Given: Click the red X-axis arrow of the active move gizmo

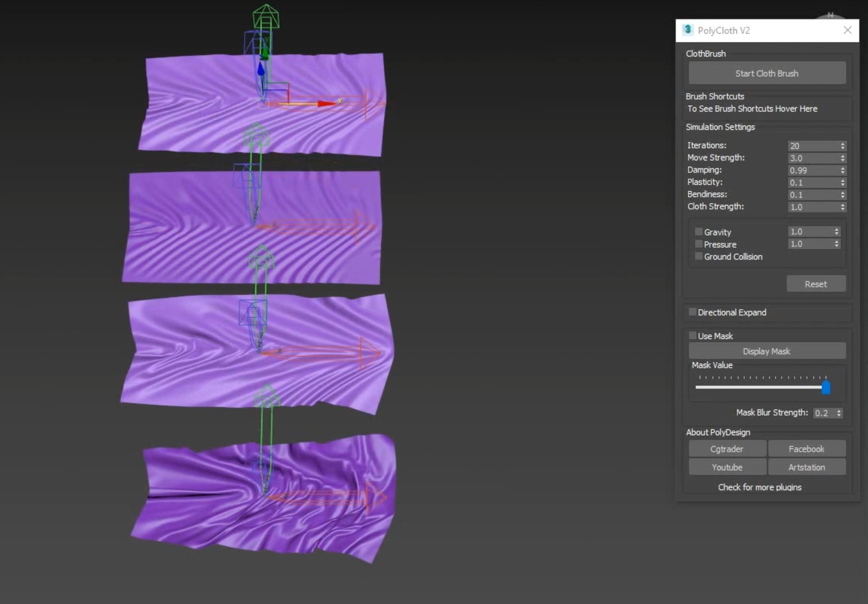Looking at the screenshot, I should [327, 104].
